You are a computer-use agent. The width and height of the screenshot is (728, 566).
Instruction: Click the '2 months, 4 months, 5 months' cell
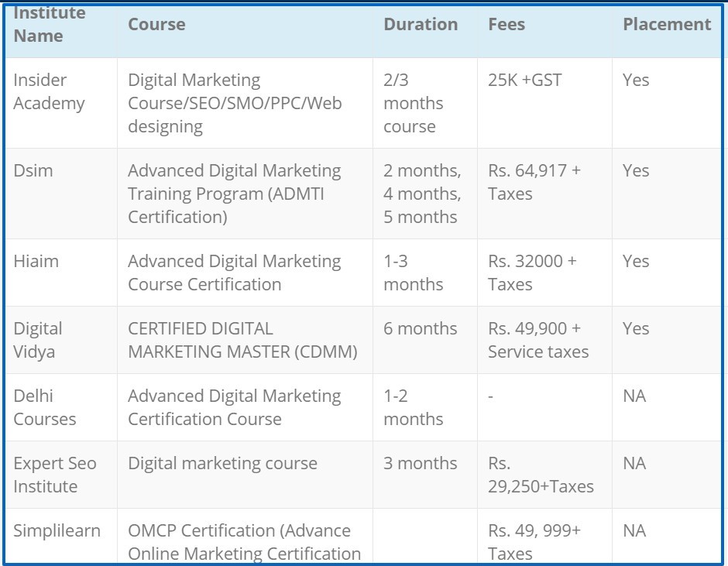coord(425,194)
